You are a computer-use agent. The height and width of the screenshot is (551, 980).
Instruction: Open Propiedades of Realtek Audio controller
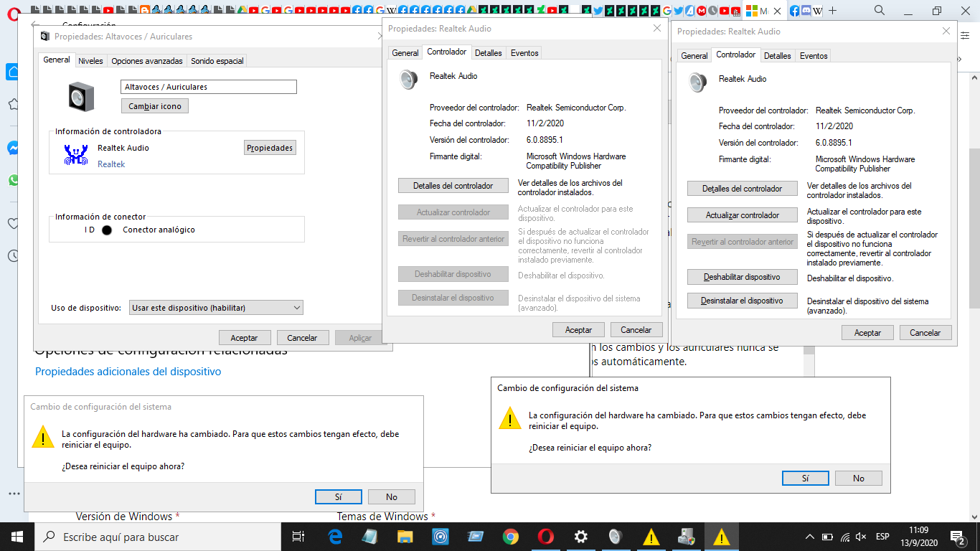point(270,148)
